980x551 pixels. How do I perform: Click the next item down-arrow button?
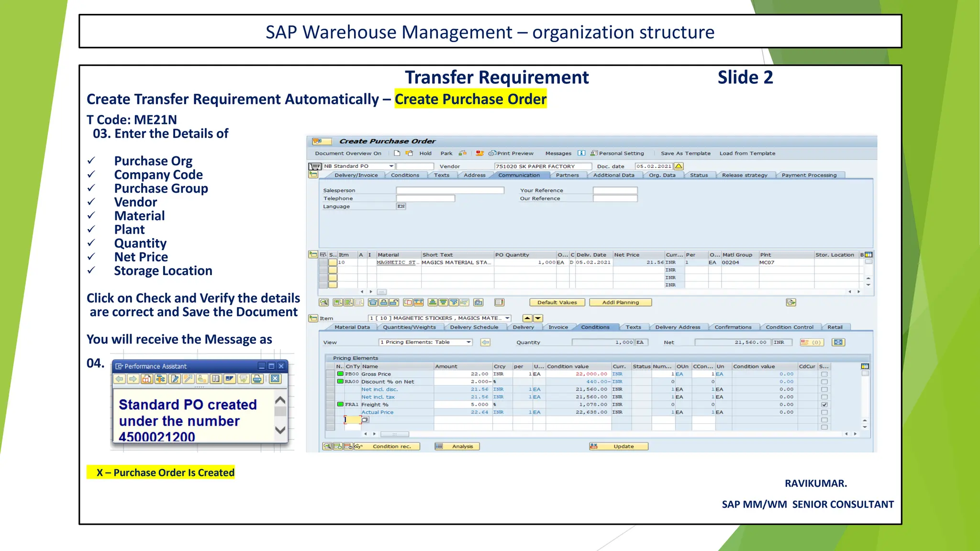pyautogui.click(x=538, y=318)
